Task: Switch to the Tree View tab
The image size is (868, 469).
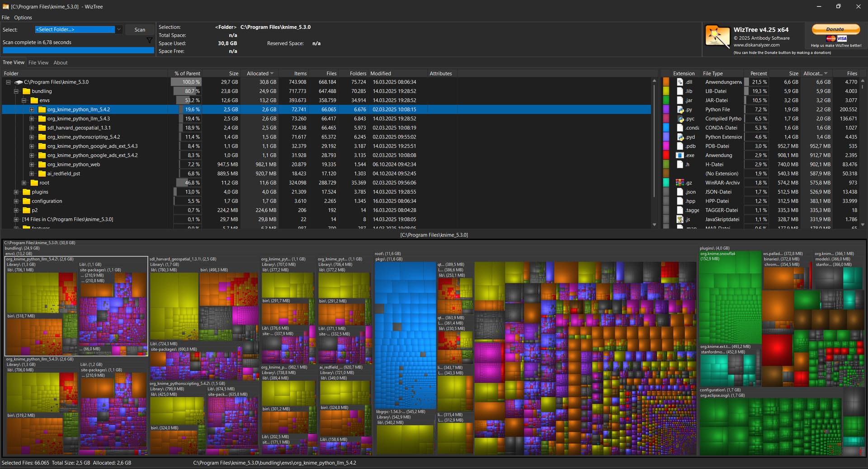Action: pos(13,63)
